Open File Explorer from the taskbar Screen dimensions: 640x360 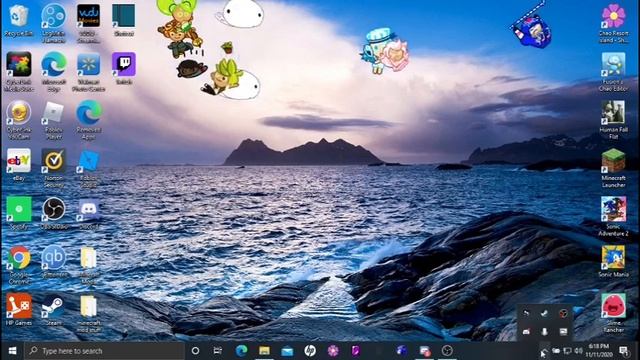click(x=264, y=351)
